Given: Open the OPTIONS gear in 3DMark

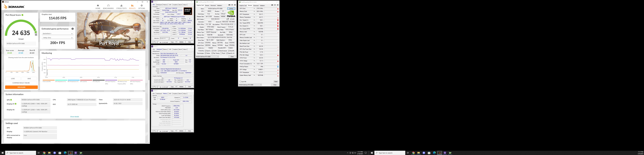Looking at the screenshot, I should pyautogui.click(x=141, y=7).
